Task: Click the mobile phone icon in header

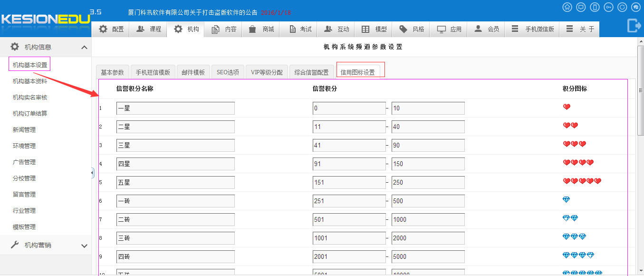Action: pos(595,7)
